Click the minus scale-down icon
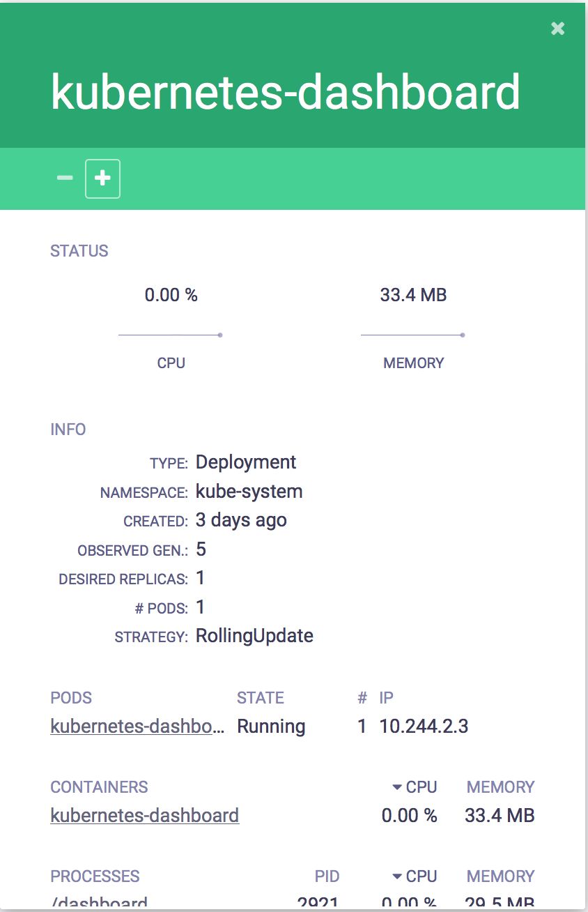 tap(65, 178)
